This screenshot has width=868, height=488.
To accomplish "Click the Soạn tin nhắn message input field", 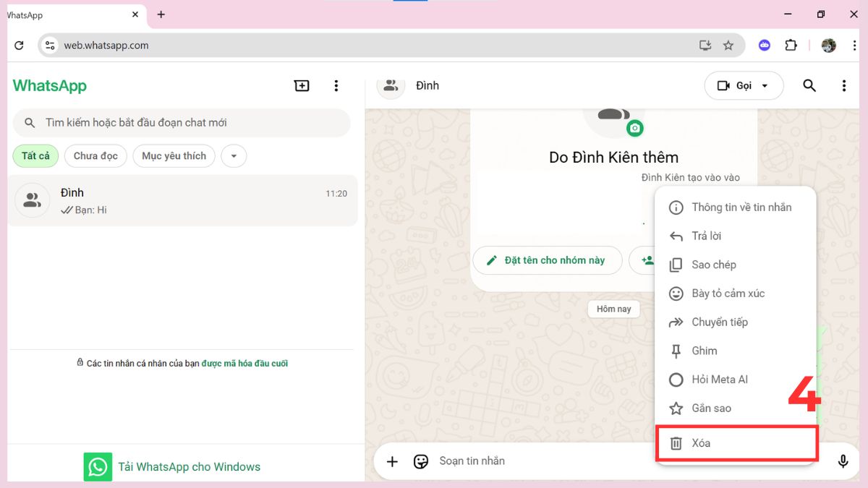I will [506, 461].
